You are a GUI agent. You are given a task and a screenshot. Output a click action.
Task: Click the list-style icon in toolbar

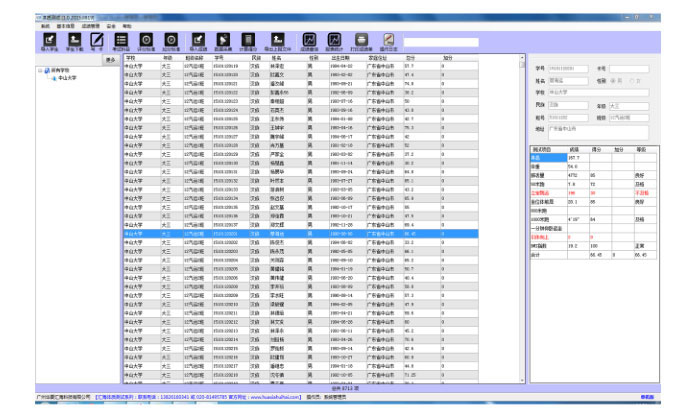[121, 39]
